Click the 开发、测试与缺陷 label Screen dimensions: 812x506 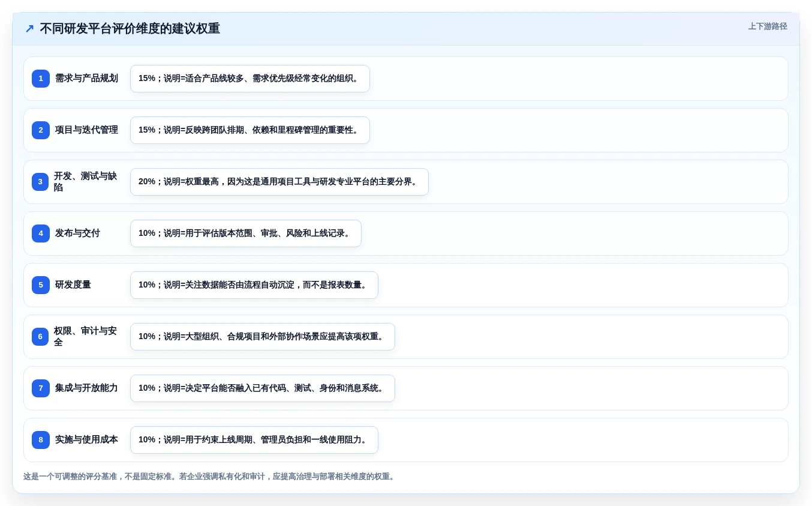click(85, 182)
